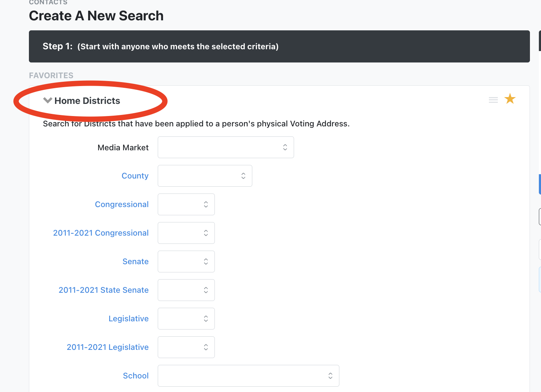Click the Step 1 header bar
The width and height of the screenshot is (541, 392).
click(x=279, y=46)
